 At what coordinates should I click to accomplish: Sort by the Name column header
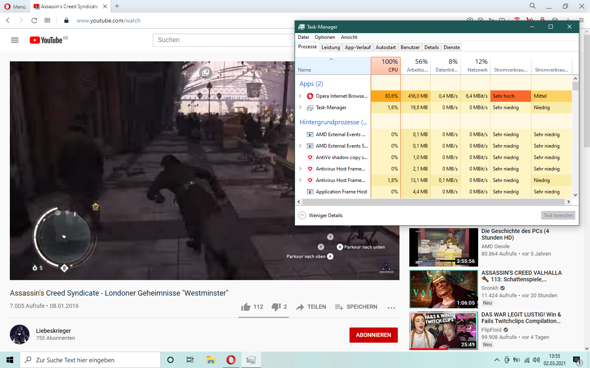333,65
